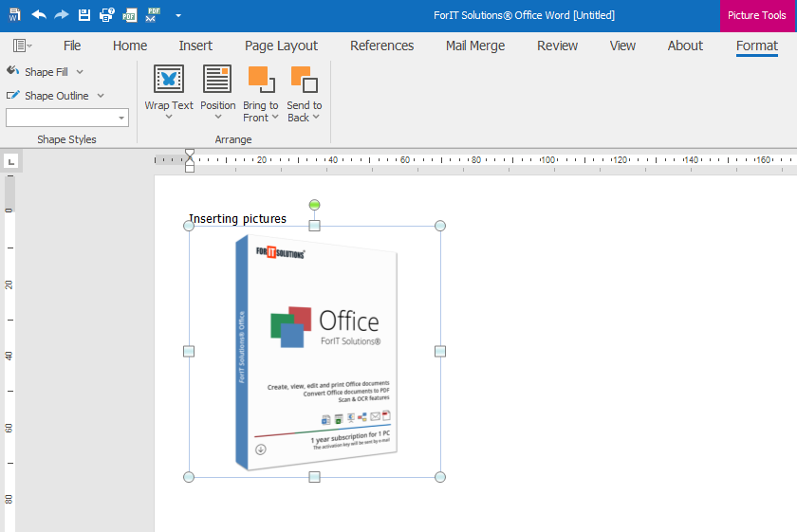The image size is (797, 532).
Task: Open the About tab
Action: click(685, 46)
